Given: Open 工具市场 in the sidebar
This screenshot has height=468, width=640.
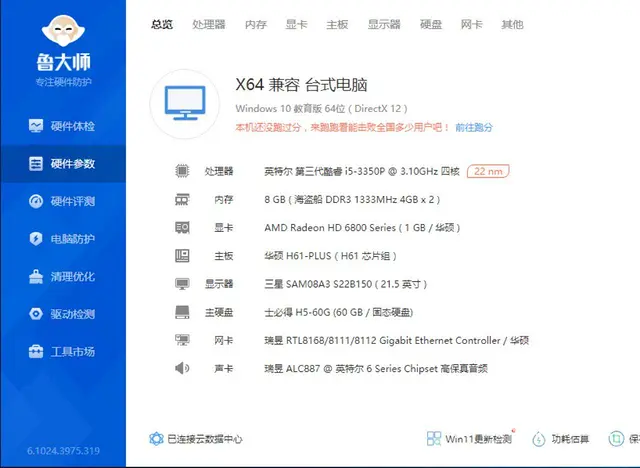Looking at the screenshot, I should pos(63,352).
